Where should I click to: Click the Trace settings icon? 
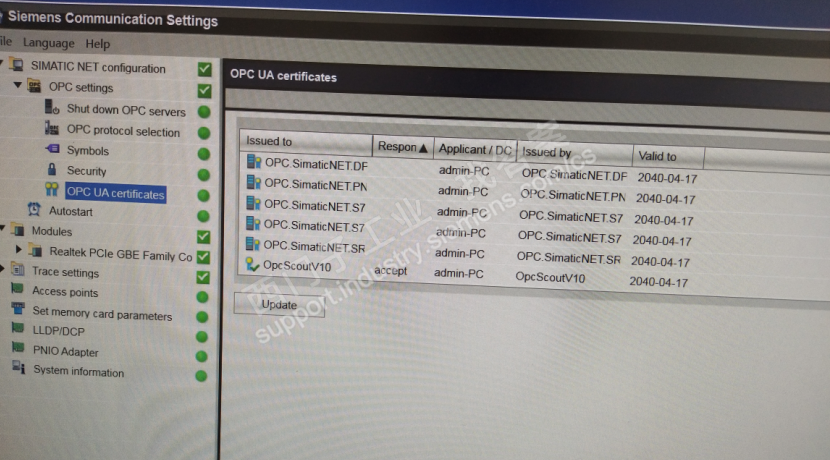(x=18, y=270)
